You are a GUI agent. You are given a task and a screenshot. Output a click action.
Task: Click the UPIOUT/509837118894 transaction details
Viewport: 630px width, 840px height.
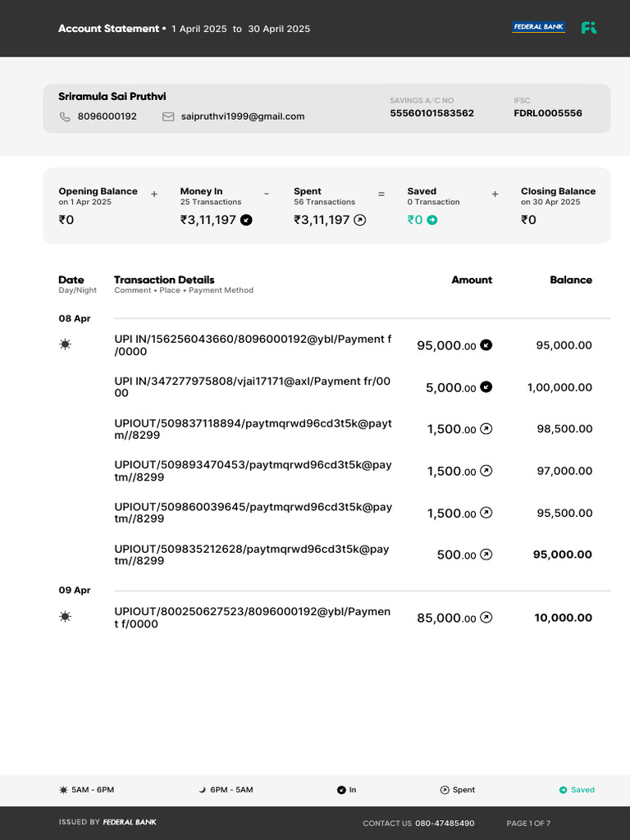pos(253,429)
